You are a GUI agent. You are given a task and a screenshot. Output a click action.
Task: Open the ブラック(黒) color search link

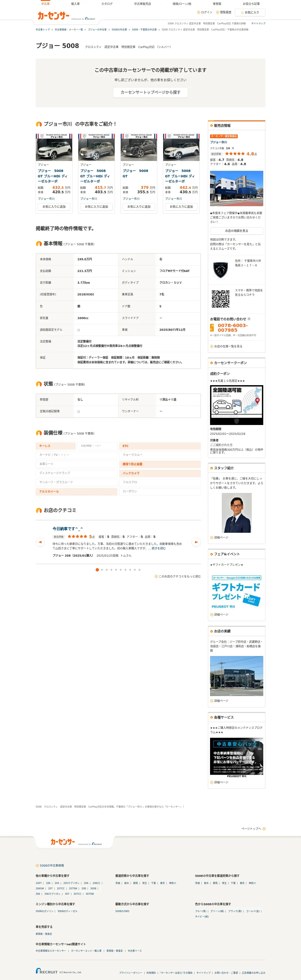point(235,911)
